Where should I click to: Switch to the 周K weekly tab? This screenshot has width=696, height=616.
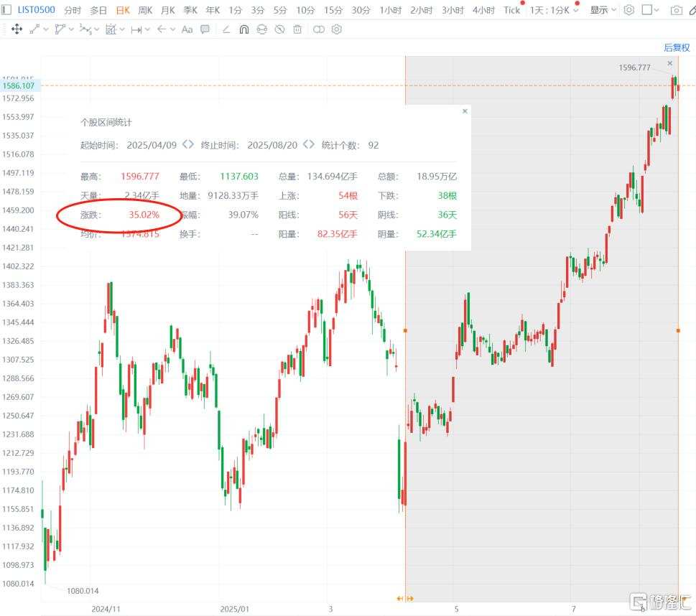point(145,10)
